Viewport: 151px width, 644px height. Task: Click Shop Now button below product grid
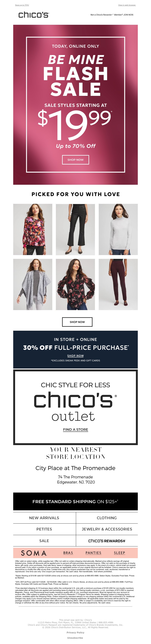(x=77, y=322)
